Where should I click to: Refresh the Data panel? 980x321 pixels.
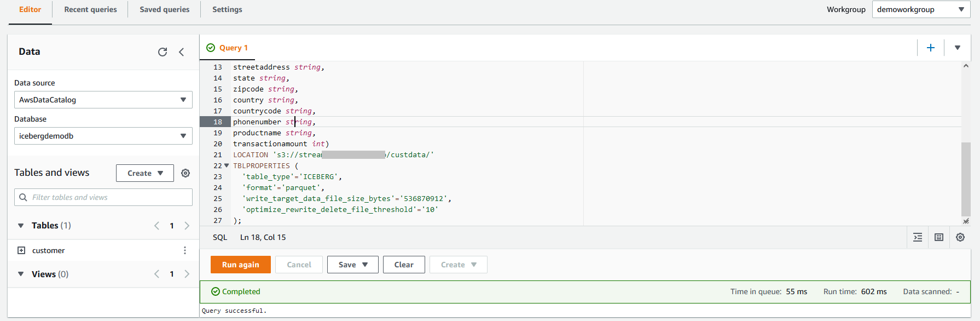pos(163,52)
